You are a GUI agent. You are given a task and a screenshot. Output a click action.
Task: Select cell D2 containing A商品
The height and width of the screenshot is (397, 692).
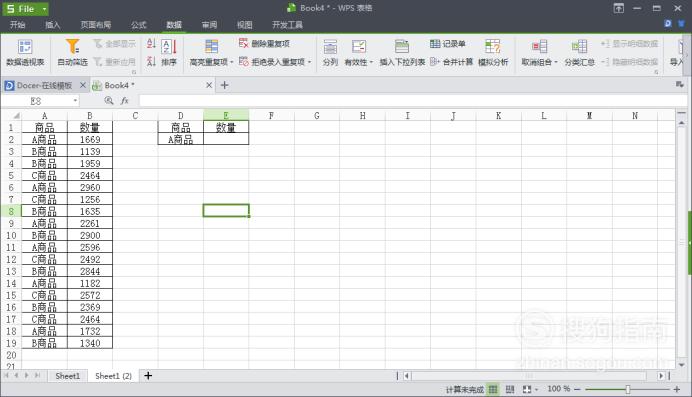tap(181, 139)
